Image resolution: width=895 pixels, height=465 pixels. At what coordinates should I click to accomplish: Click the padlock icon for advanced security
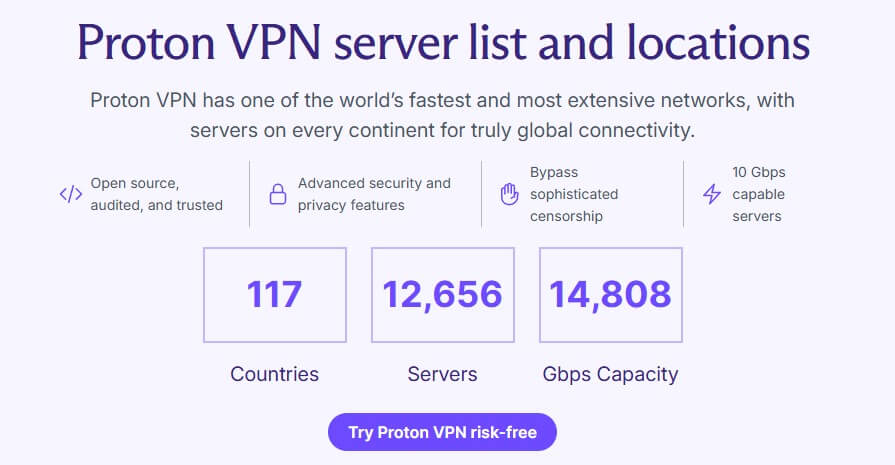click(x=278, y=194)
